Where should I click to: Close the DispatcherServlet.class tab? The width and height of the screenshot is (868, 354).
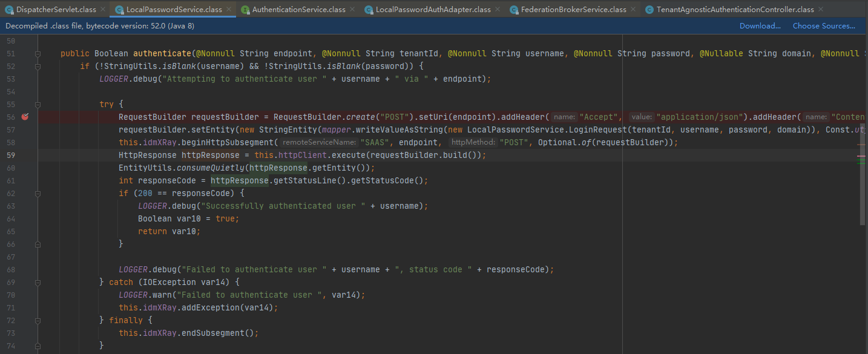tap(102, 10)
